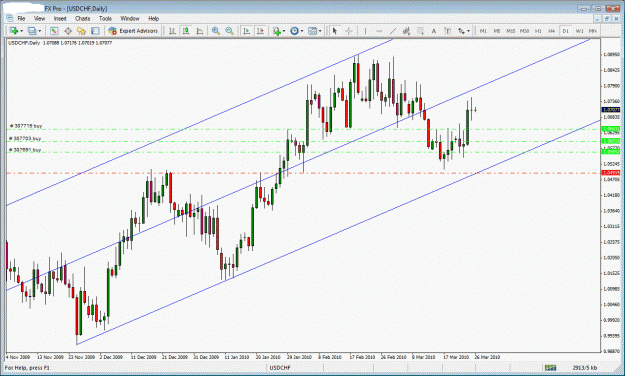
Task: Expand the New Chart dropdown arrow
Action: point(22,31)
